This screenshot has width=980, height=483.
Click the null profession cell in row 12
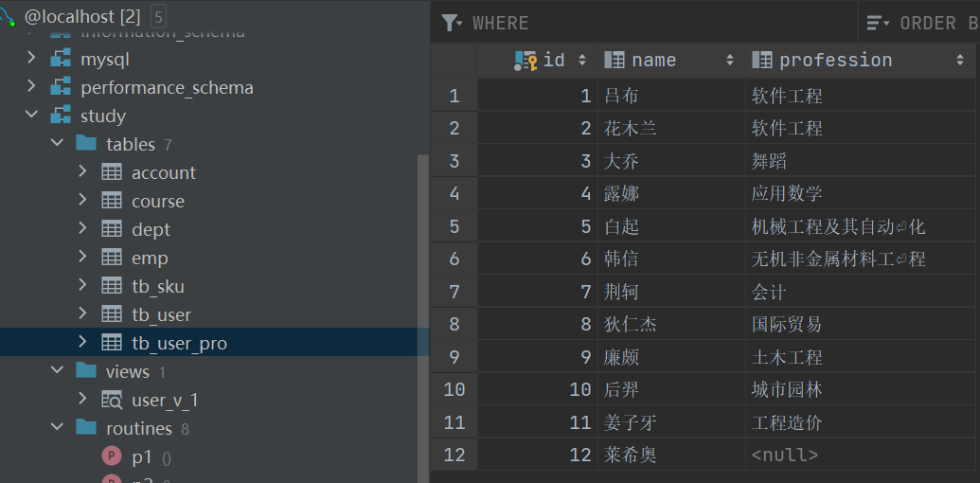pos(861,455)
